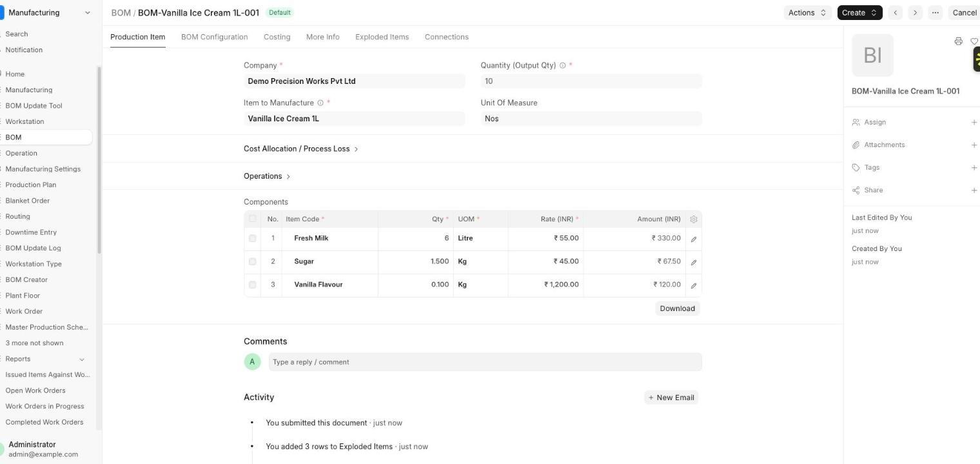Open BOM breadcrumb link
This screenshot has width=980, height=464.
[121, 13]
